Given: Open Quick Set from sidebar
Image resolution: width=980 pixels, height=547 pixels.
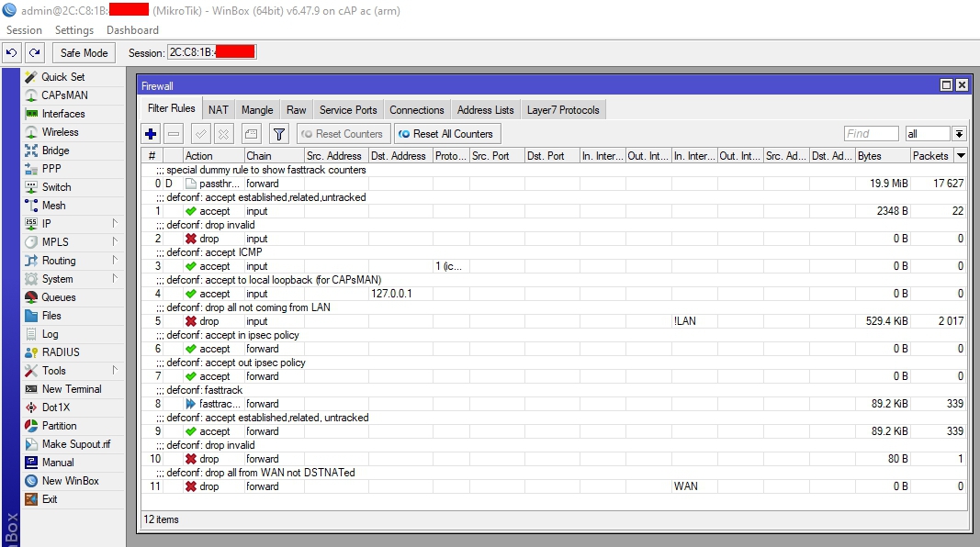Looking at the screenshot, I should (63, 77).
